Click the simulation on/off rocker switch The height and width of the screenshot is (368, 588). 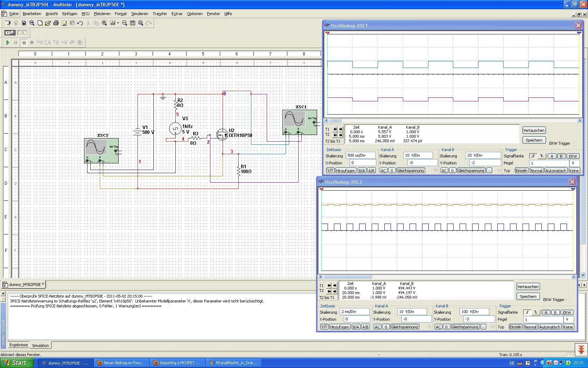point(10,33)
